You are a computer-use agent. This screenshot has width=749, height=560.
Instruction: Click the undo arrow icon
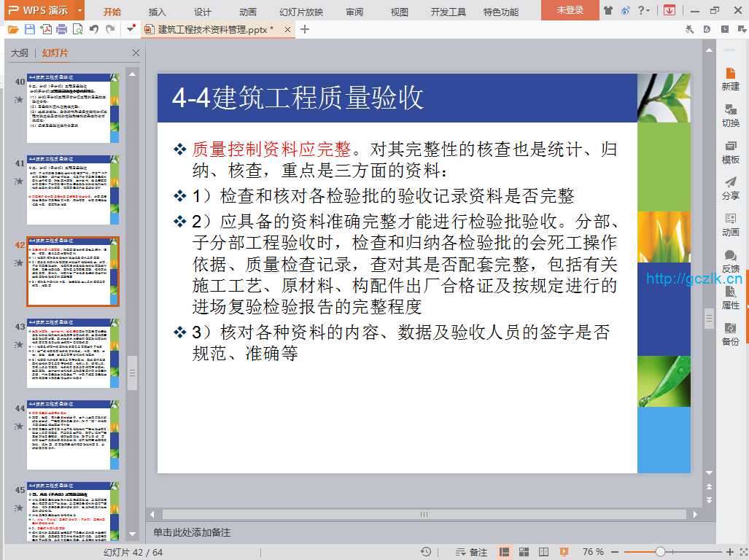(94, 29)
